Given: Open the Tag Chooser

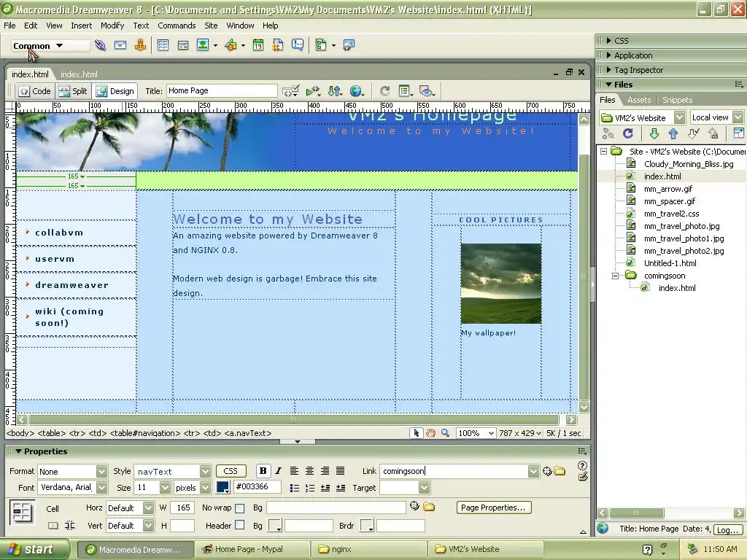Looking at the screenshot, I should point(349,45).
